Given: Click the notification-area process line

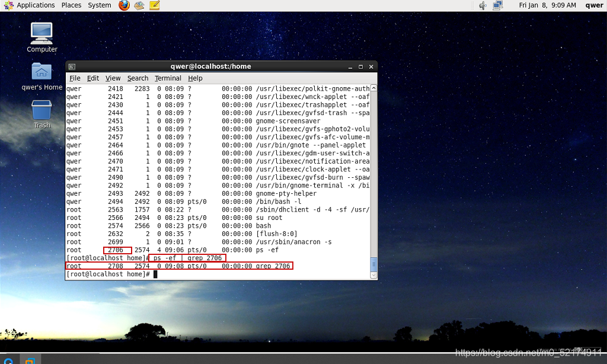Looking at the screenshot, I should (x=218, y=161).
